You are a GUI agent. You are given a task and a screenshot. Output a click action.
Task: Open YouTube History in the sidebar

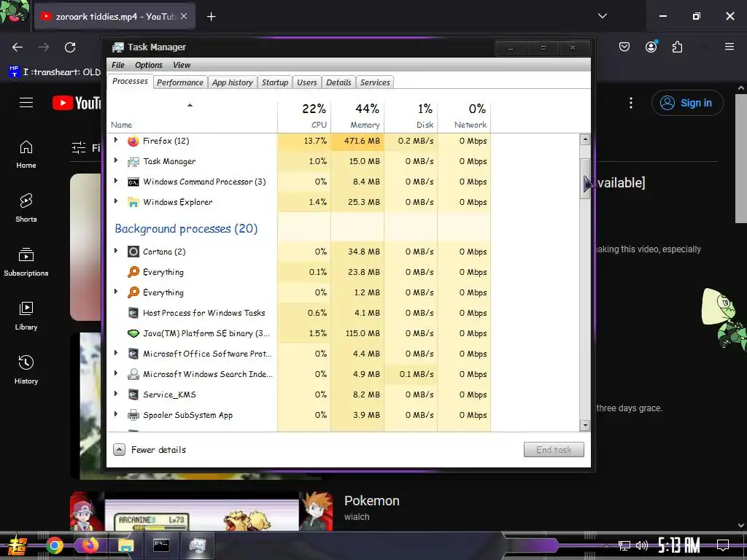26,370
